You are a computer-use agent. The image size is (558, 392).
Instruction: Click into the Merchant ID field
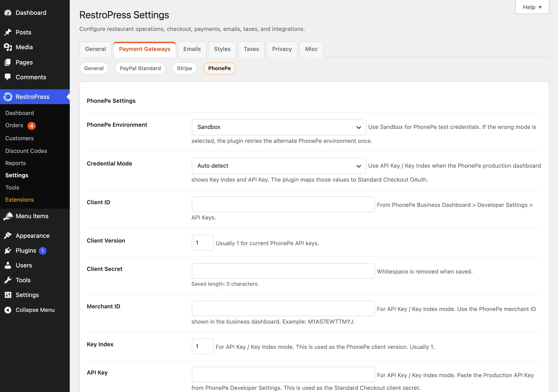click(283, 308)
